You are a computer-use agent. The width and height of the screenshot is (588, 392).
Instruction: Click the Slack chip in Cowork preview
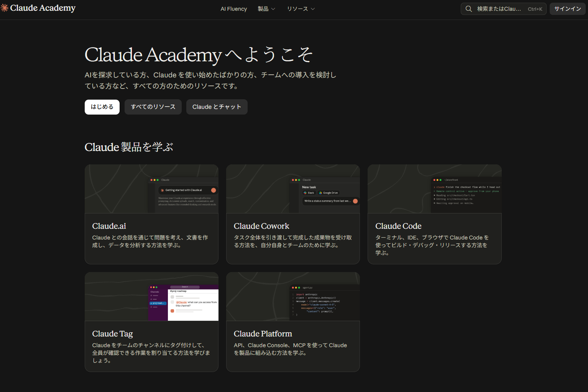pos(309,193)
